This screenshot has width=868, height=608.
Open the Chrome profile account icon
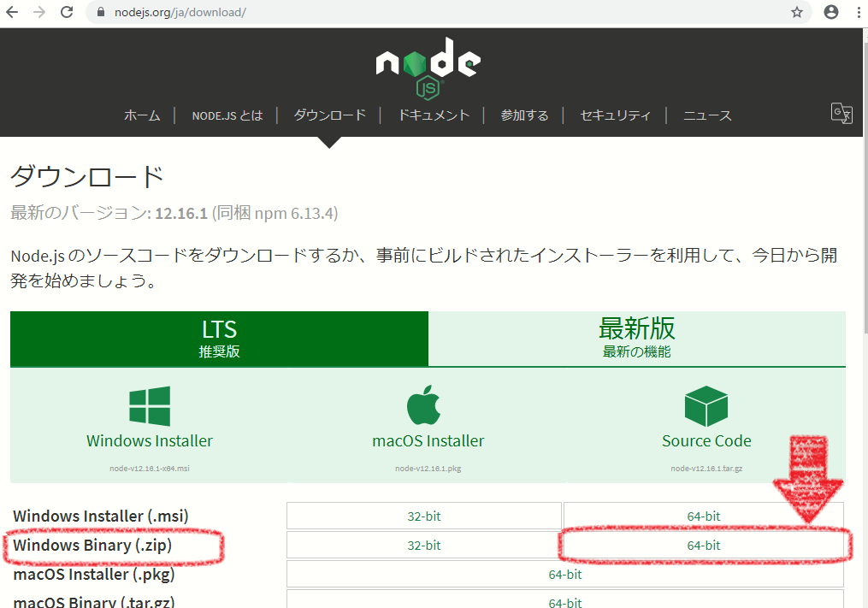click(831, 12)
